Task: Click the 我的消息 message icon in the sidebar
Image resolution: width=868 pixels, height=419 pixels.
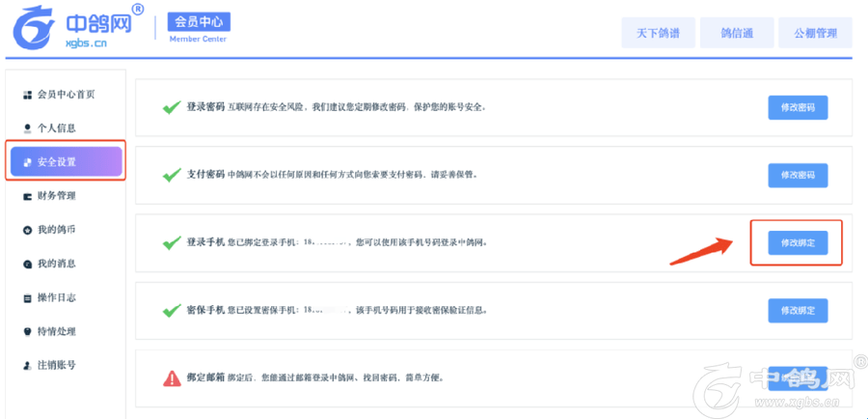Action: click(27, 264)
